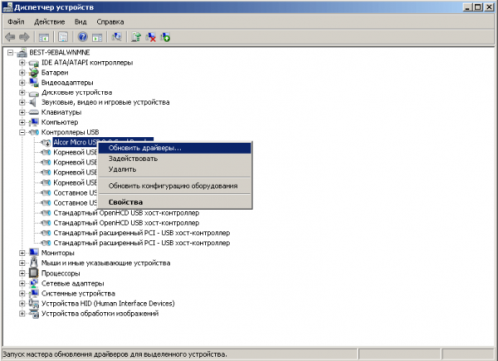498x361 pixels.
Task: Click the Процессоры chip icon
Action: [x=34, y=273]
